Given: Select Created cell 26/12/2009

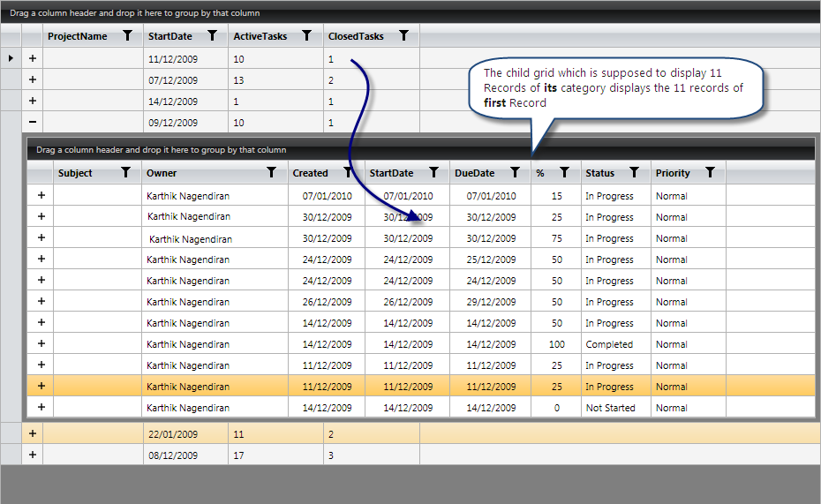Looking at the screenshot, I should tap(327, 302).
